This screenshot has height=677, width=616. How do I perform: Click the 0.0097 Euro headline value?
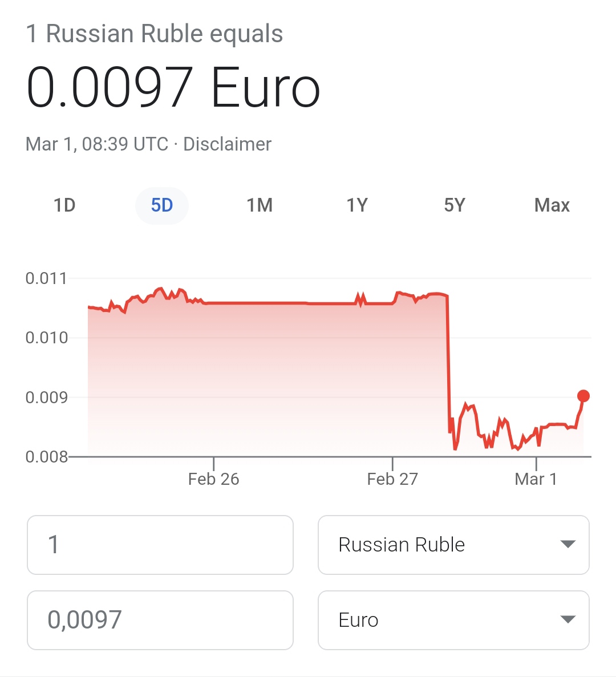coord(173,87)
